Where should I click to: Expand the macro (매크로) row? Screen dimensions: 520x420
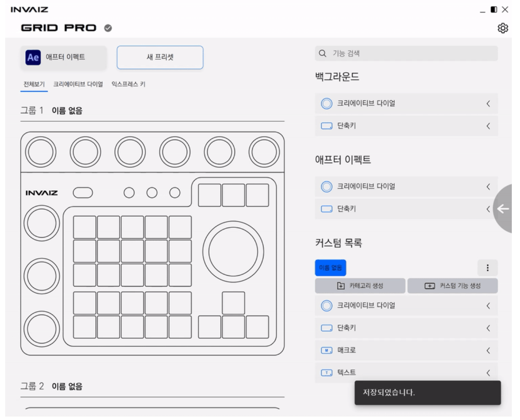tap(406, 350)
